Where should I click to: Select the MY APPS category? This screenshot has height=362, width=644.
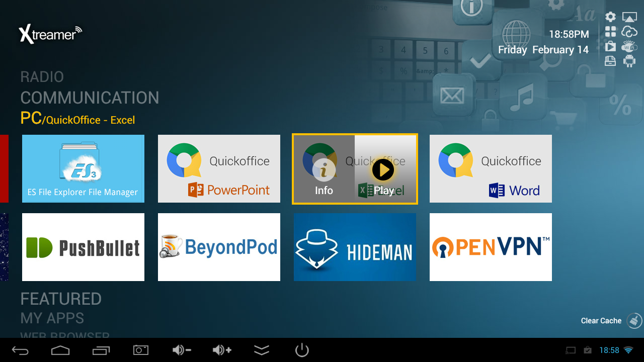tap(52, 318)
